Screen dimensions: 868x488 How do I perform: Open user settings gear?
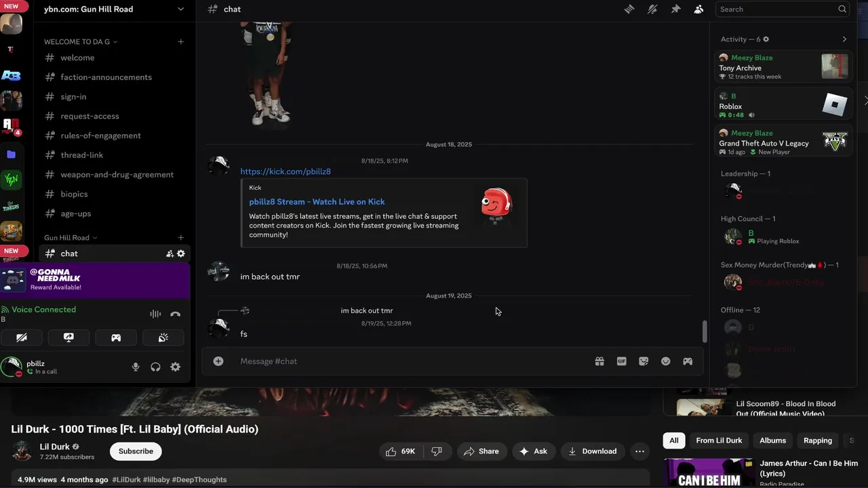(176, 367)
